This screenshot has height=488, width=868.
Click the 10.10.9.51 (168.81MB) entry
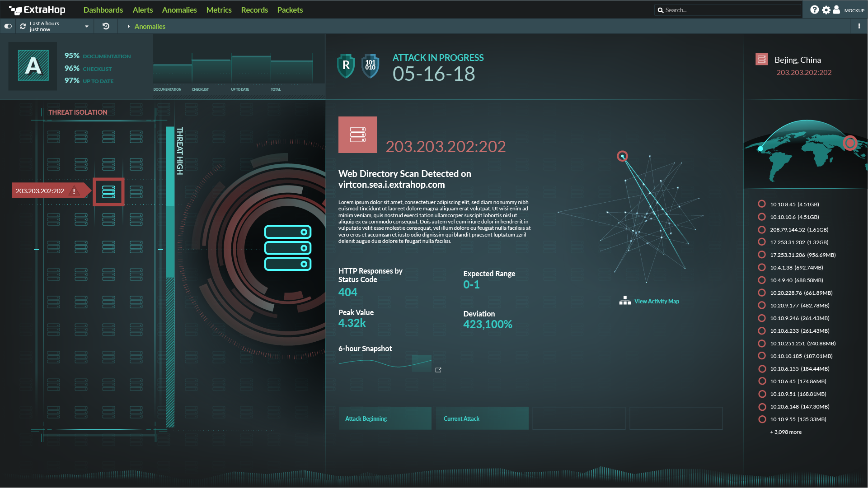pos(798,394)
